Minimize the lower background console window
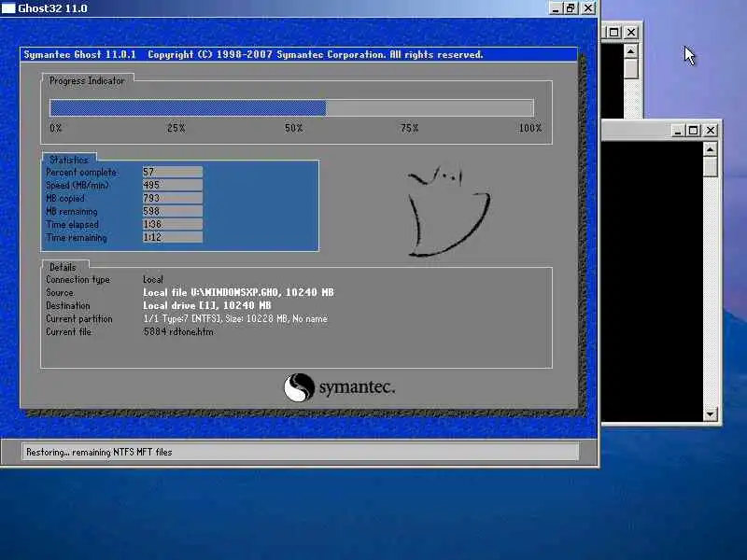Screen dimensions: 747x560 point(678,130)
